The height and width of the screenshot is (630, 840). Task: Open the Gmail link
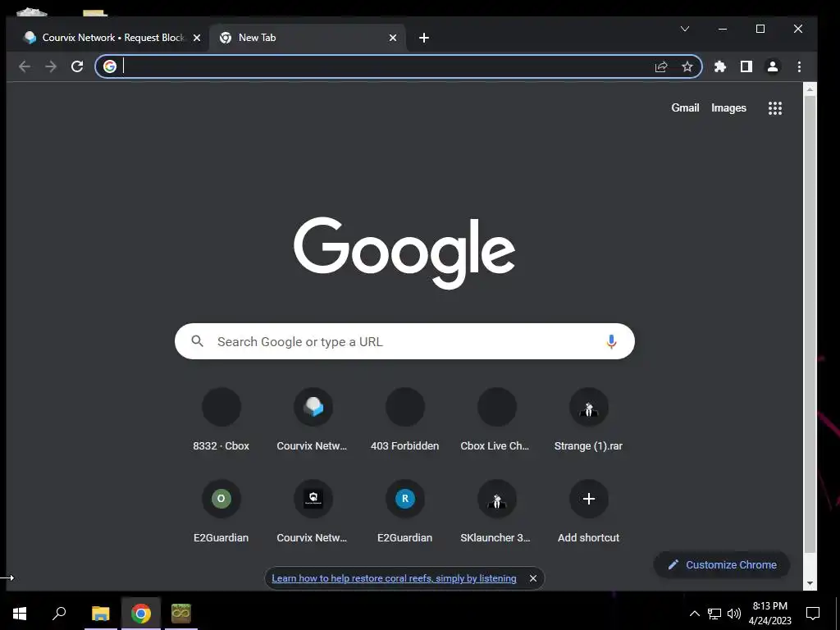click(x=685, y=107)
